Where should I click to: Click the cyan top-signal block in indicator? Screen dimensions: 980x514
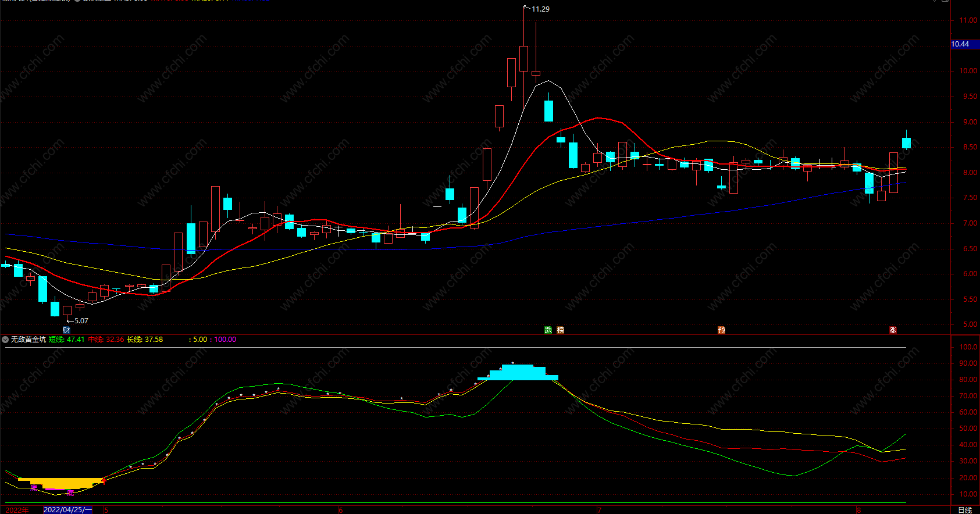click(x=518, y=373)
